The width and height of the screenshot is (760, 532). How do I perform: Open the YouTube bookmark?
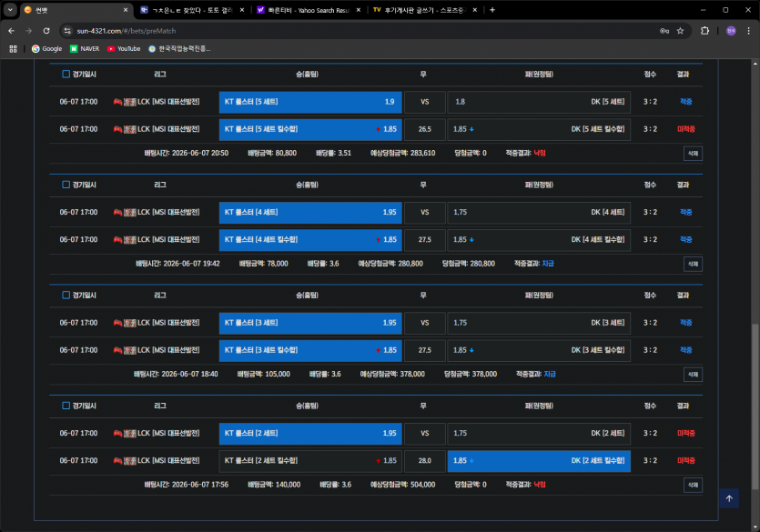(124, 48)
